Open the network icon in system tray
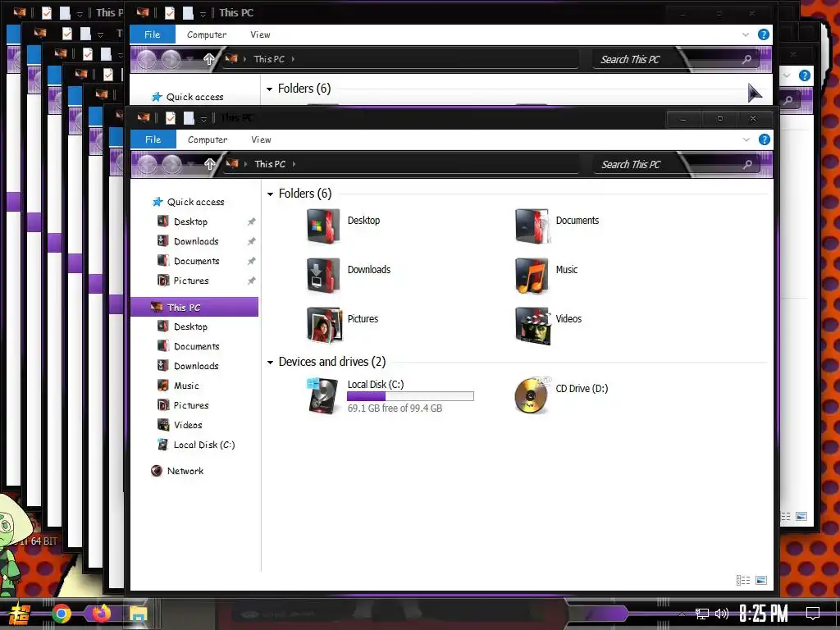Image resolution: width=840 pixels, height=630 pixels. pyautogui.click(x=702, y=614)
